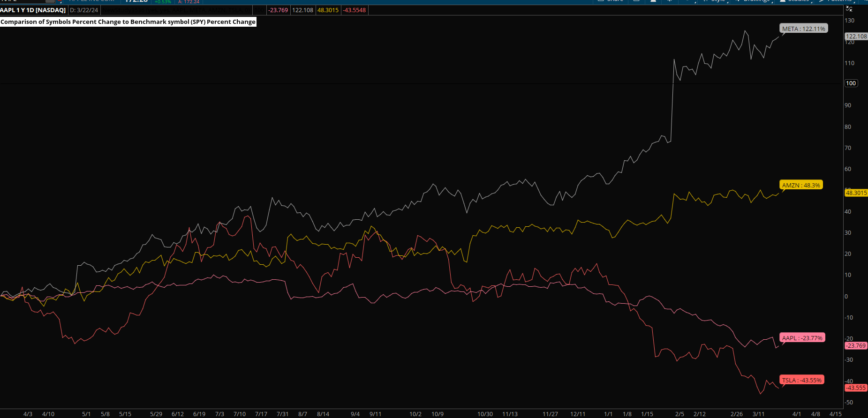Click the -10 label on the price axis

[849, 317]
